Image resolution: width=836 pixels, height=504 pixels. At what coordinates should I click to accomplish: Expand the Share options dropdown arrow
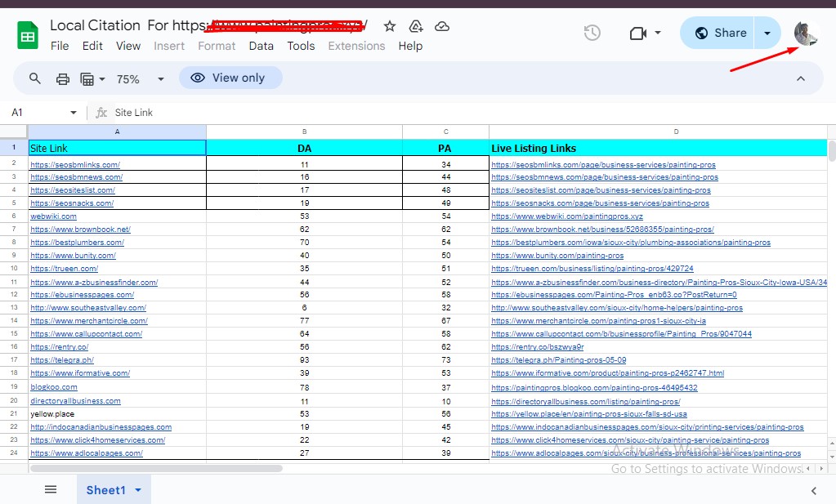(x=767, y=33)
